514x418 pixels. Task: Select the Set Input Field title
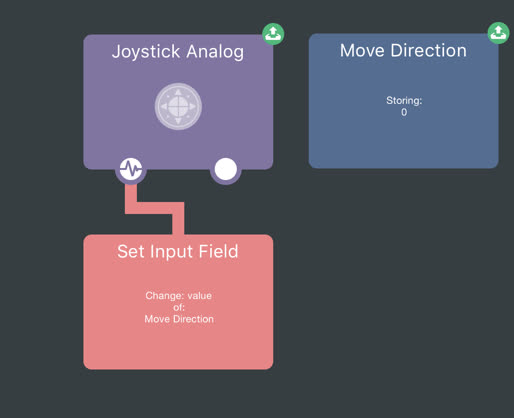(178, 251)
